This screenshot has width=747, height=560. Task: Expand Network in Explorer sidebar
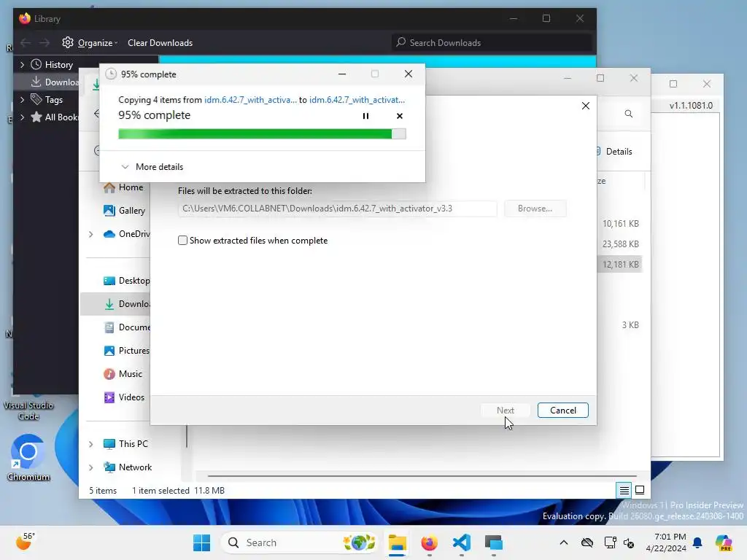point(90,467)
